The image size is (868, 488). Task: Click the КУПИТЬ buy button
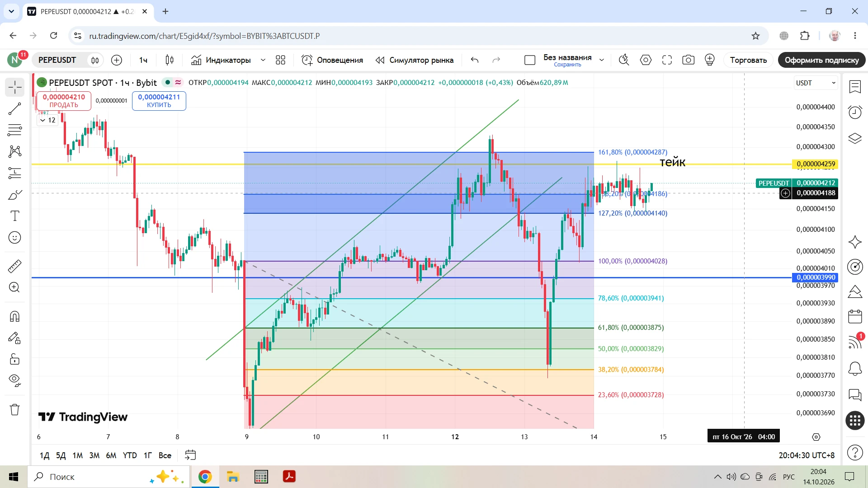click(159, 101)
